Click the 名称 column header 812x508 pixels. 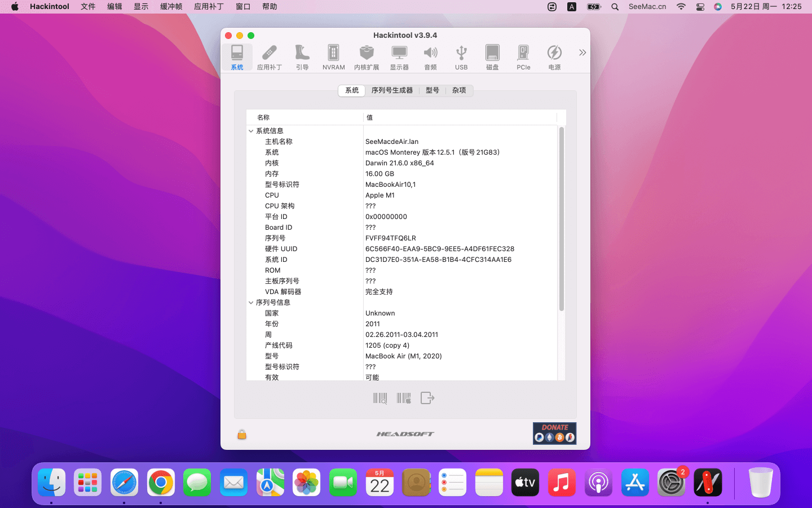(x=305, y=117)
